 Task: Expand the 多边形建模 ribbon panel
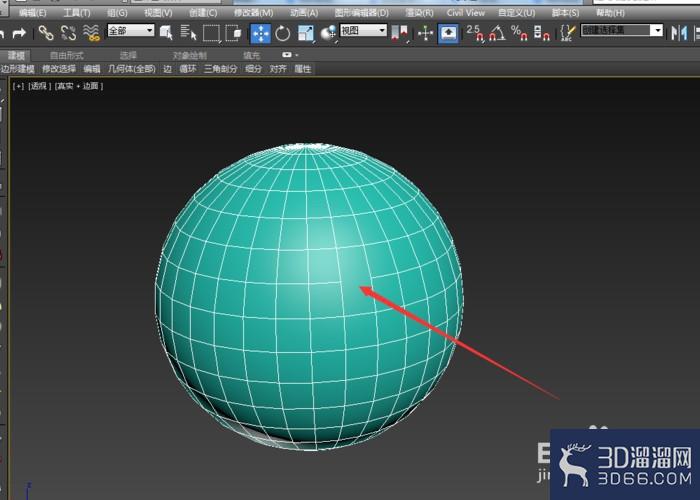(17, 69)
